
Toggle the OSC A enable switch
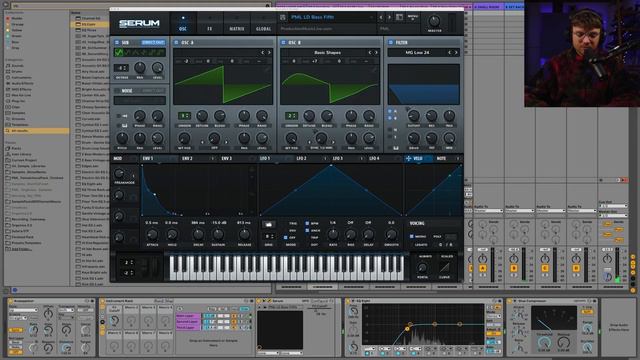point(176,42)
